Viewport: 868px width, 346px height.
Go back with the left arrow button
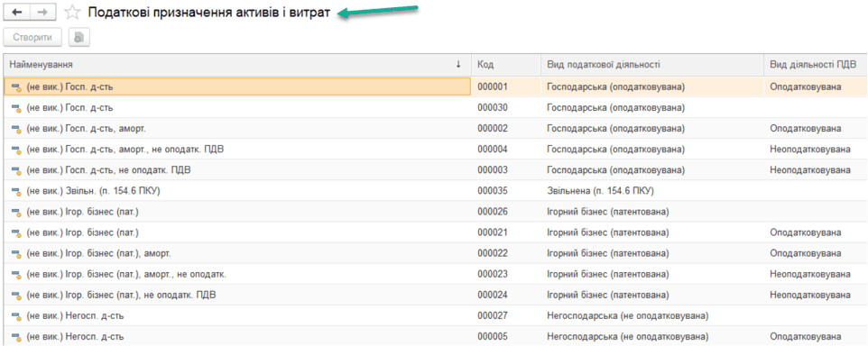(16, 12)
